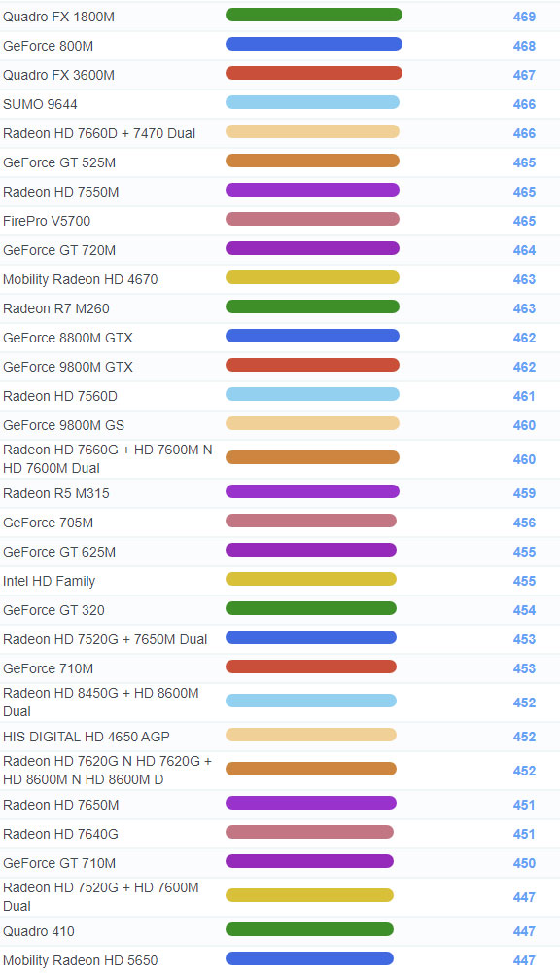Open the Quadro FX 3600M entry
The image size is (560, 973).
(59, 75)
